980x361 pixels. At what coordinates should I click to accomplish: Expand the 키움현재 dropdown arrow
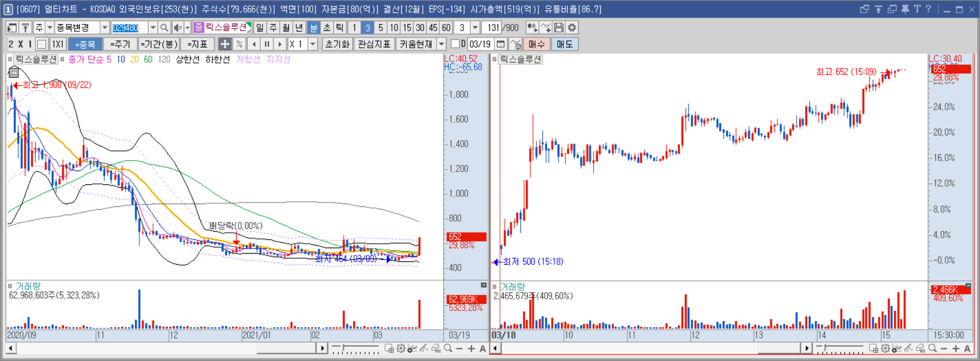pos(441,44)
